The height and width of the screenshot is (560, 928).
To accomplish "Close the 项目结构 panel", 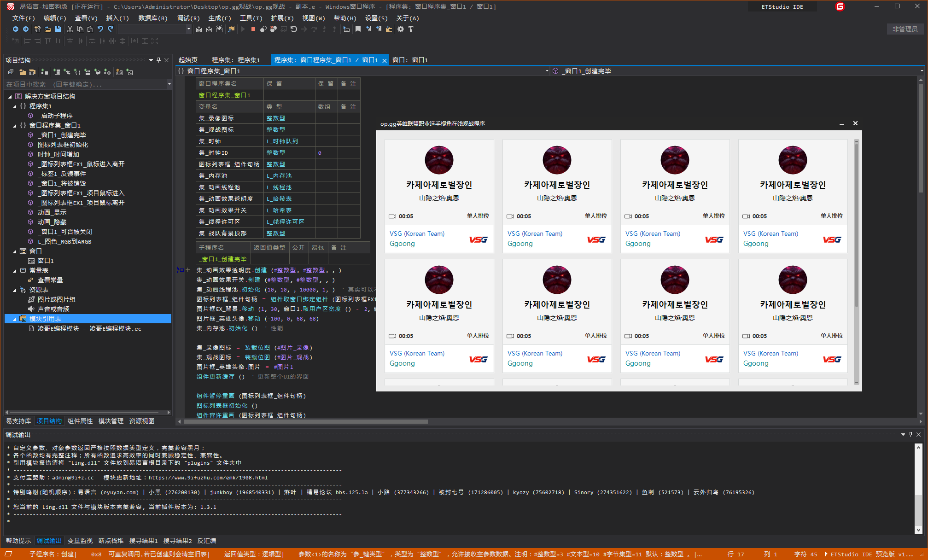I will (167, 60).
